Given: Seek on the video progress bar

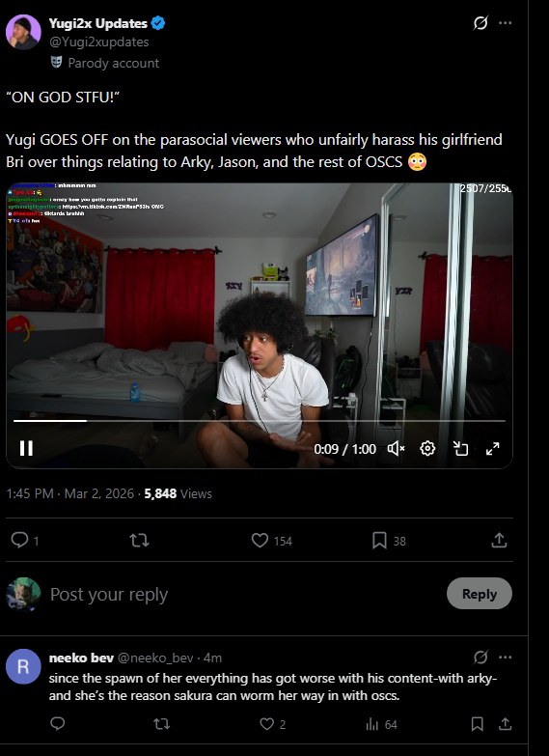Looking at the screenshot, I should (x=260, y=421).
